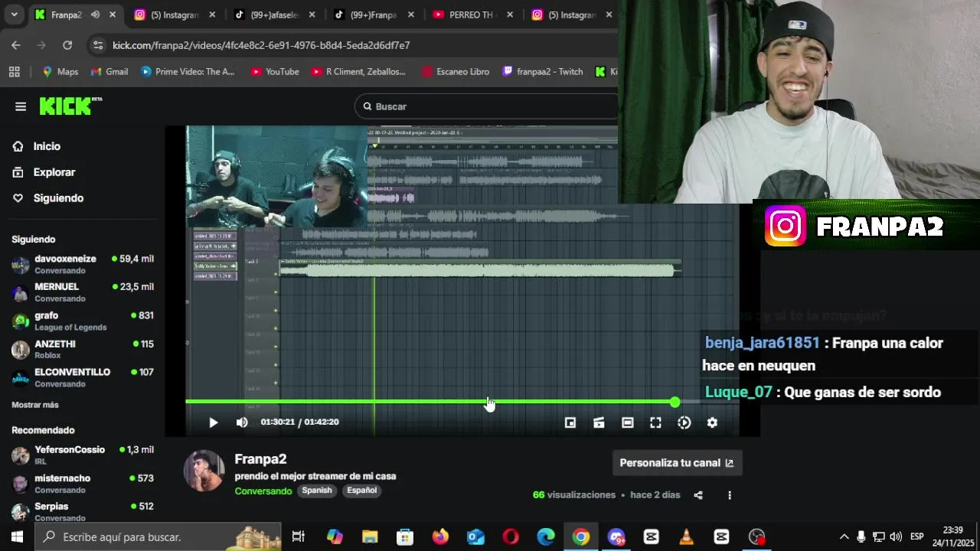
Task: Open Serpias recommended channel
Action: [x=83, y=512]
